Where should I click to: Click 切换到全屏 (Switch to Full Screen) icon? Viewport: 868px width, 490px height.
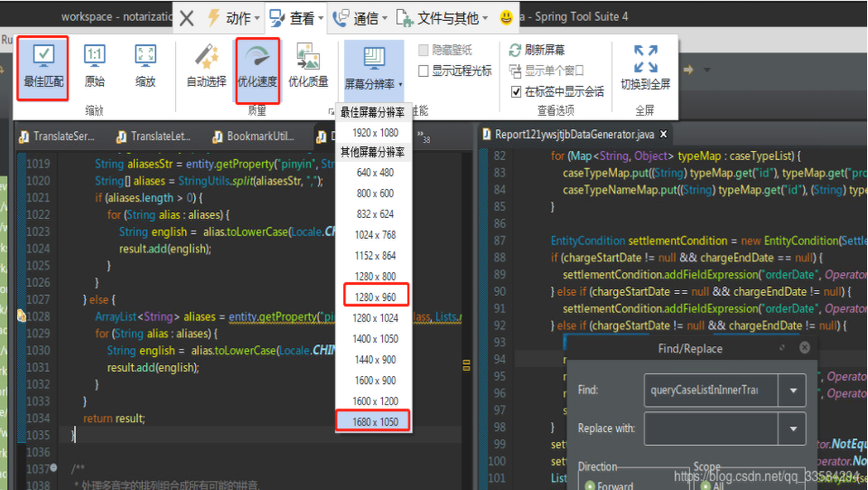(645, 66)
